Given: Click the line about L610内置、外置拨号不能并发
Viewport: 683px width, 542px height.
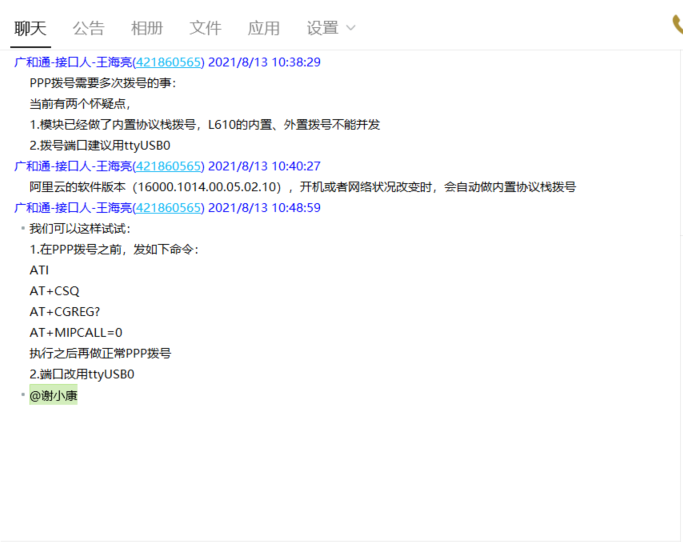Looking at the screenshot, I should click(x=205, y=125).
